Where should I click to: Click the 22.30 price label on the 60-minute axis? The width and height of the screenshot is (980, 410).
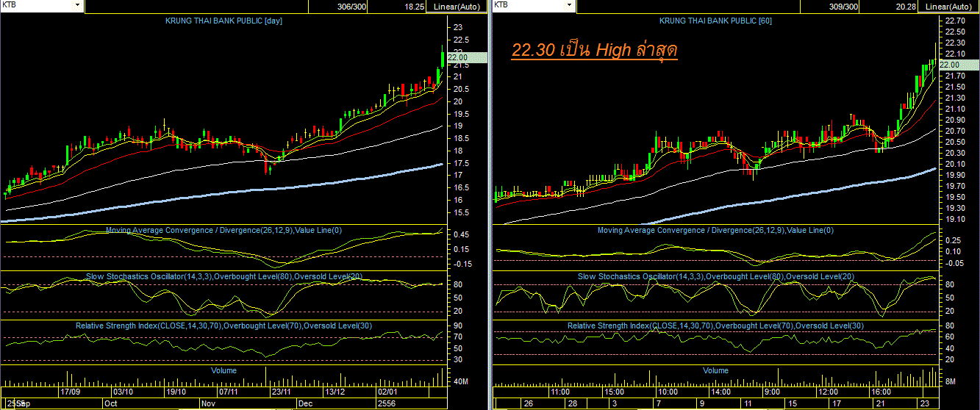point(954,43)
